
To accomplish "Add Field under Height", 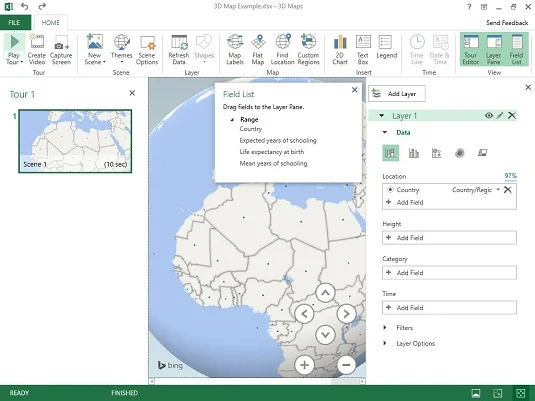I will pos(449,238).
